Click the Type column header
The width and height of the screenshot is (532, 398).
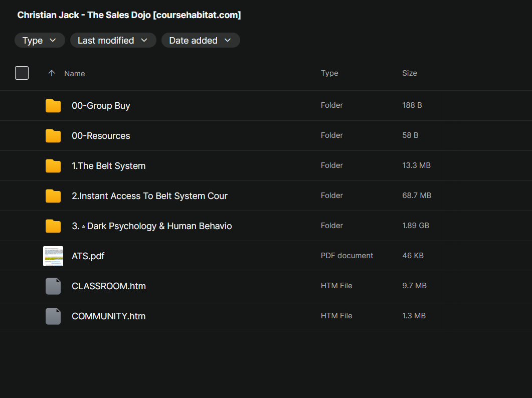[329, 73]
